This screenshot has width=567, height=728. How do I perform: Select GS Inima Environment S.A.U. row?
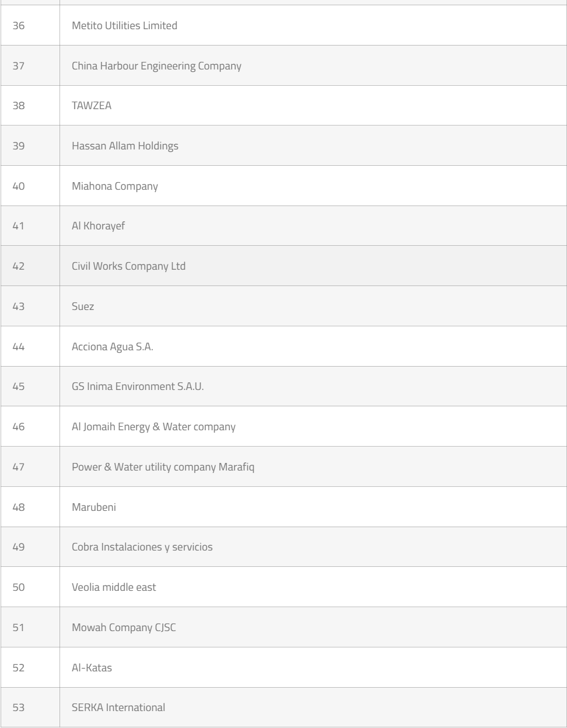(138, 386)
